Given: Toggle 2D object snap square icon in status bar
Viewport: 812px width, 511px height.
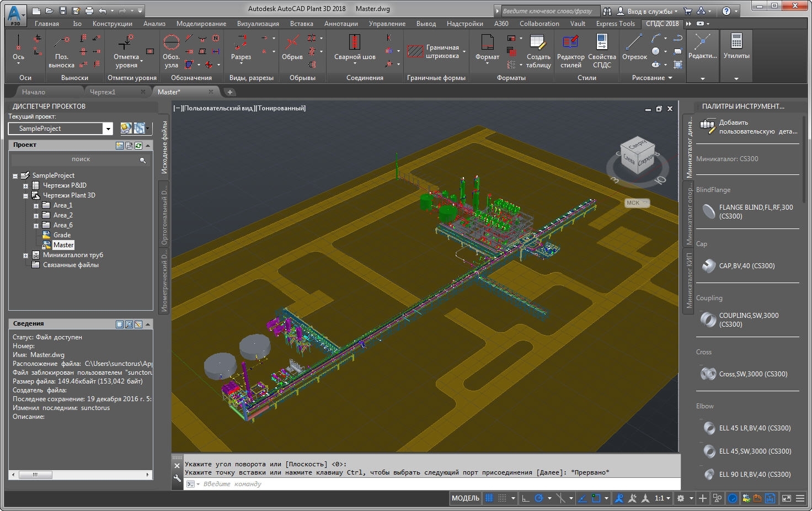Looking at the screenshot, I should click(x=596, y=498).
